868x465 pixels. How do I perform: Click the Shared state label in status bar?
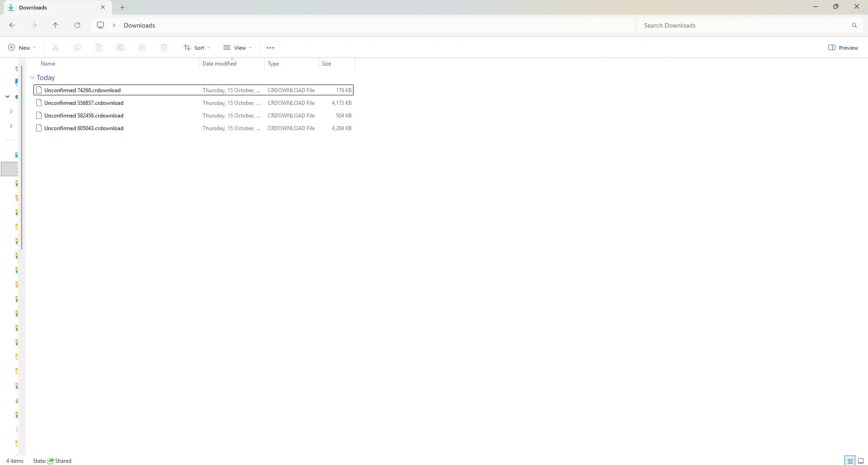[60, 461]
